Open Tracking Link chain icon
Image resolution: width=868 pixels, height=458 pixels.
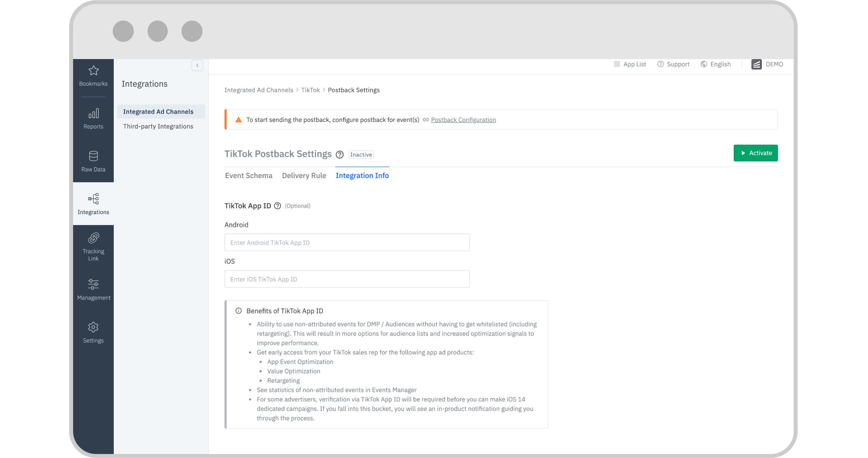93,238
